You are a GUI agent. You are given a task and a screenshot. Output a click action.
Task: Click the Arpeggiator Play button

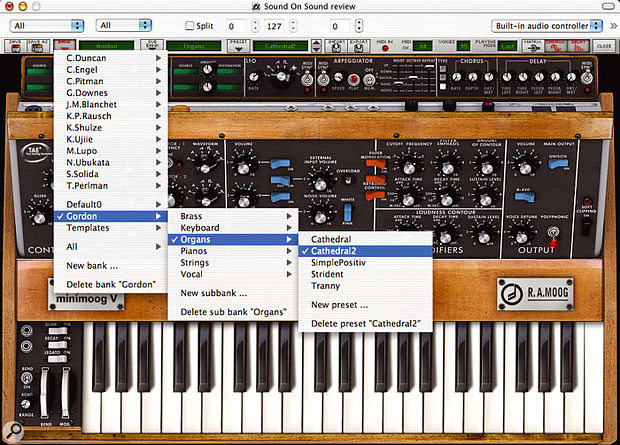click(353, 80)
